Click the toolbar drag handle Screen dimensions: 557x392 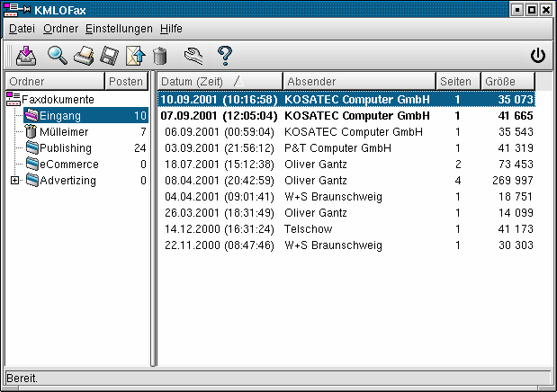point(9,56)
